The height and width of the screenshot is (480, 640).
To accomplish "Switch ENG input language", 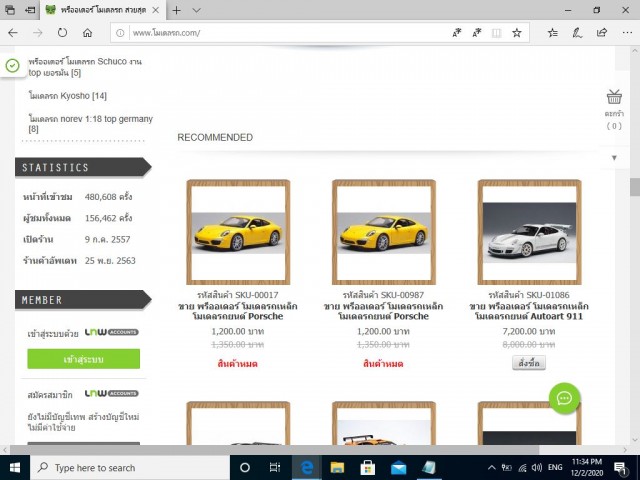I will pos(555,467).
